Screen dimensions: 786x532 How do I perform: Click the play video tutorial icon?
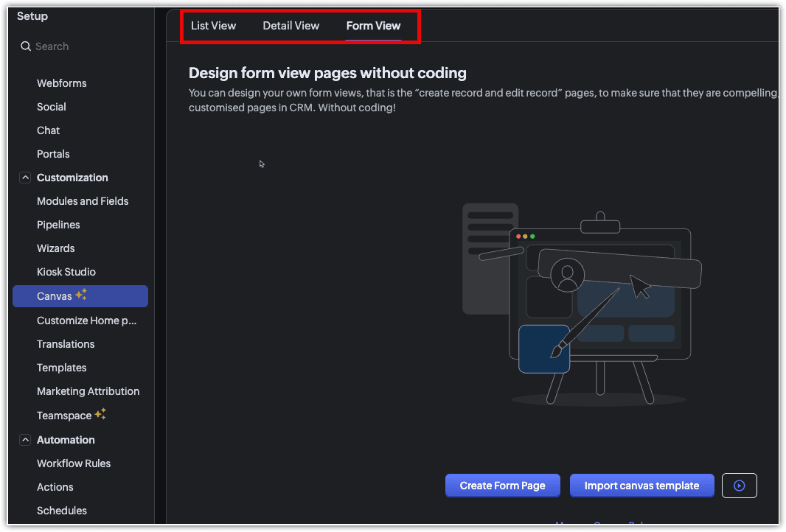pyautogui.click(x=740, y=486)
